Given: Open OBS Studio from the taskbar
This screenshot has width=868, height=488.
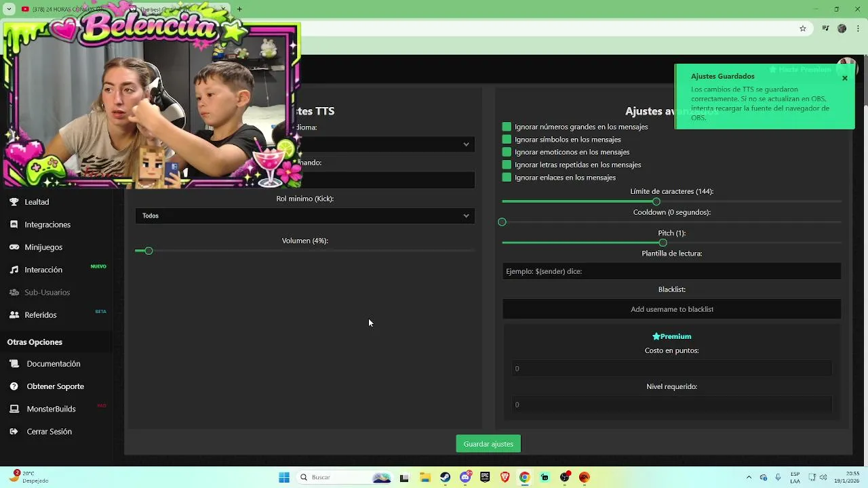Looking at the screenshot, I should point(565,477).
